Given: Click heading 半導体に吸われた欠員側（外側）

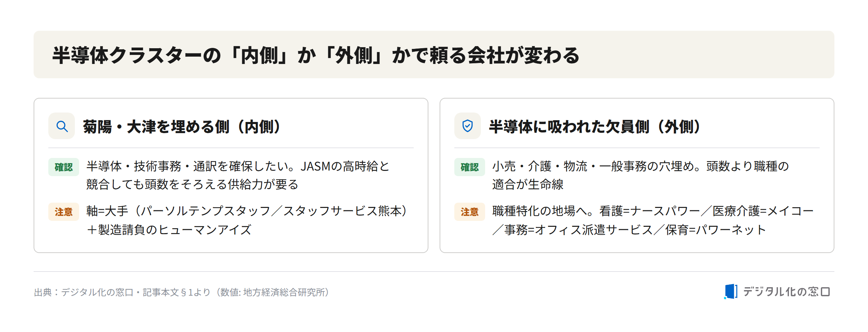Looking at the screenshot, I should click(595, 127).
